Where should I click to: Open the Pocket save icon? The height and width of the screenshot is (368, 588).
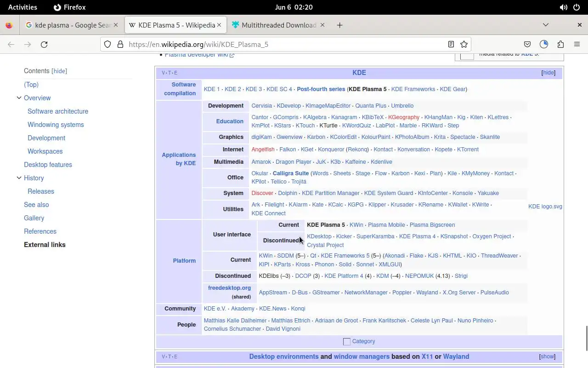pos(527,45)
